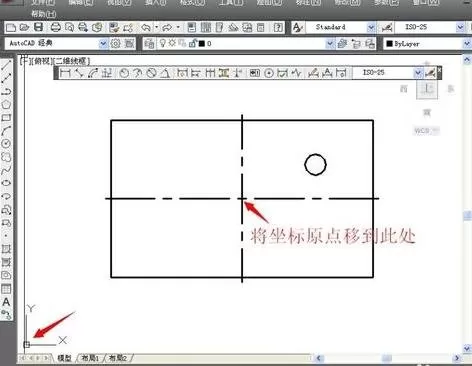Viewport: 472px width, 366px height.
Task: Toggle layer 0 on/off lightbulb icon
Action: click(163, 43)
